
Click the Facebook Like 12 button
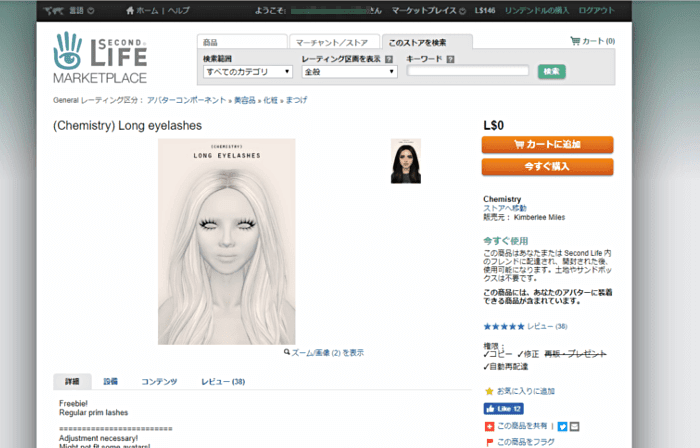504,409
